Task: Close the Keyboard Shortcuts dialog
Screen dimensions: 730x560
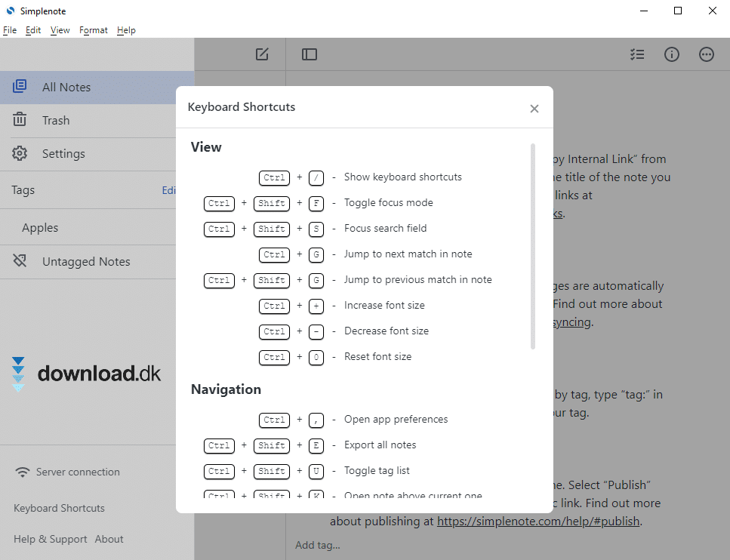Action: tap(534, 109)
